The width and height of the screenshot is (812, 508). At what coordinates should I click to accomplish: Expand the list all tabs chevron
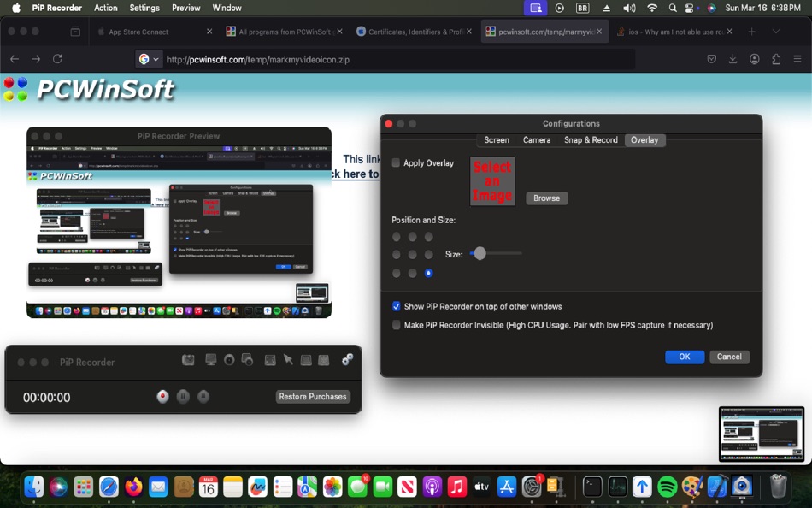coord(776,32)
